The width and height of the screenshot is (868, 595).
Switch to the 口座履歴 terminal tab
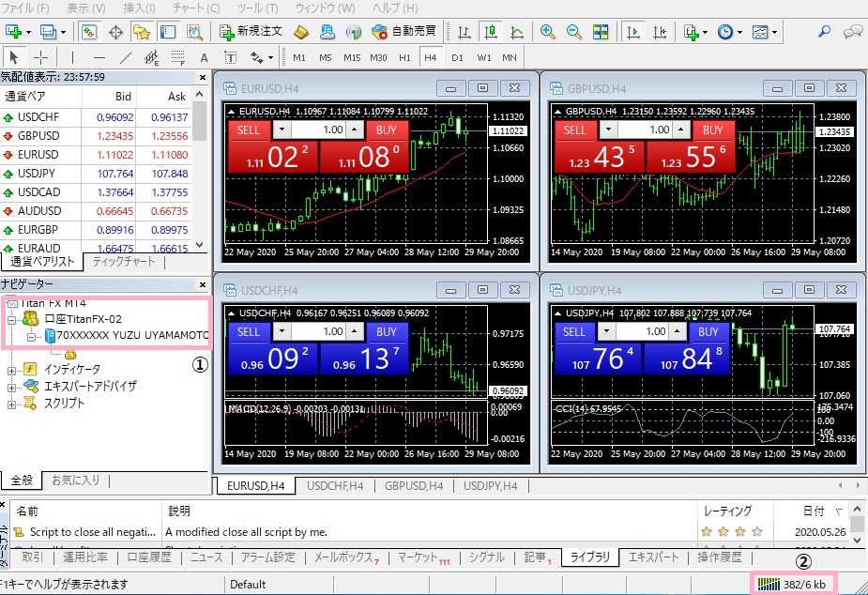coord(149,557)
